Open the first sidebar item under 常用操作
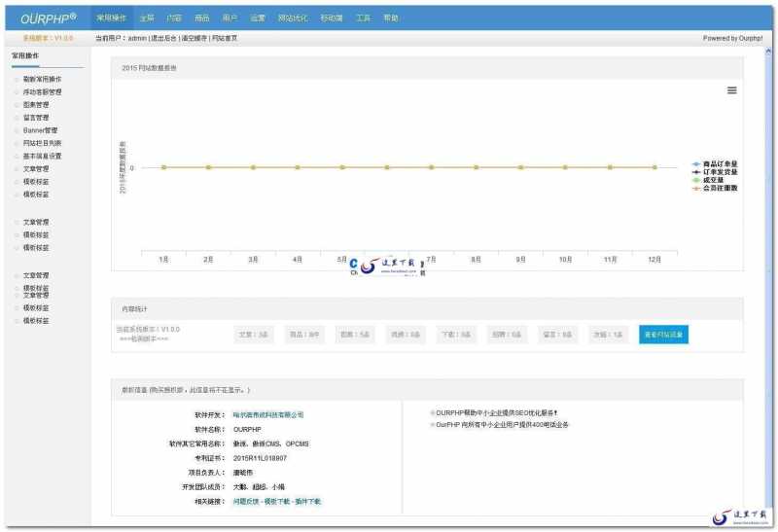The height and width of the screenshot is (532, 778). click(42, 79)
